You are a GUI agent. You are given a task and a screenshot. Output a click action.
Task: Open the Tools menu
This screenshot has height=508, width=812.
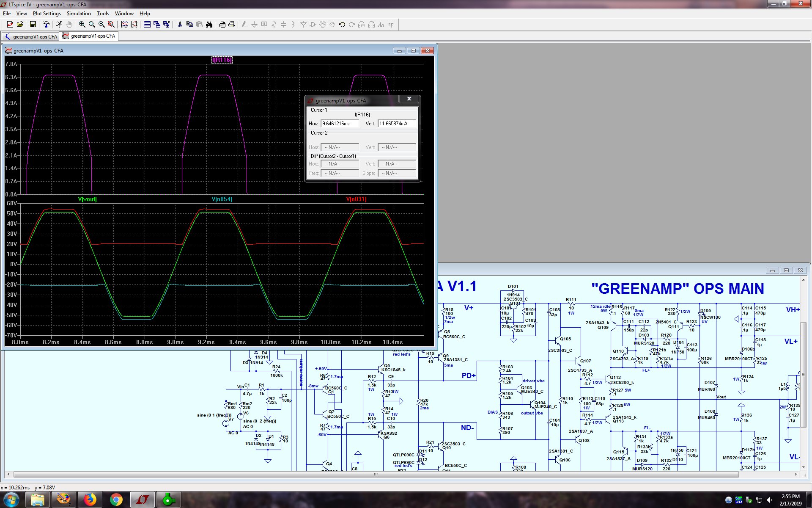point(103,14)
